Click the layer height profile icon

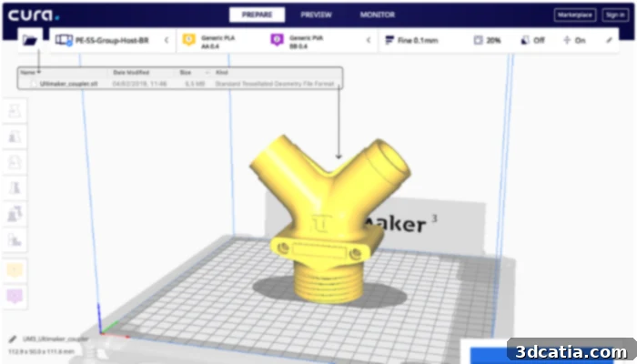[x=389, y=40]
